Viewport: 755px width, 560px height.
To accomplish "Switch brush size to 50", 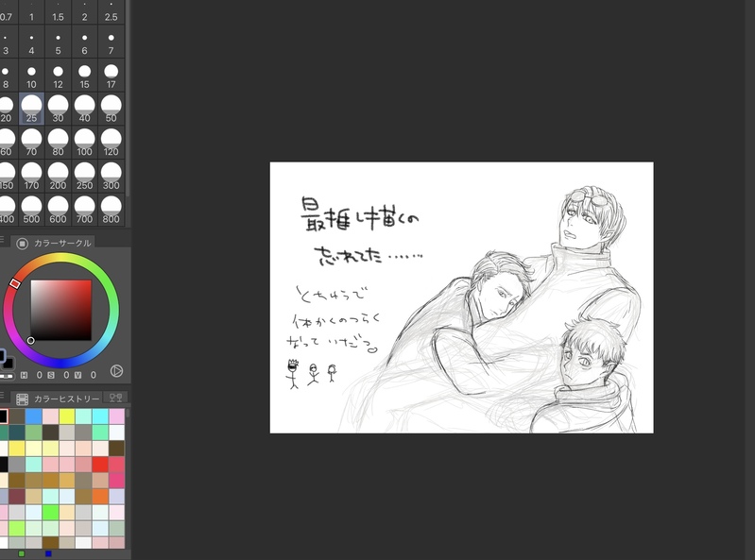I will click(111, 110).
